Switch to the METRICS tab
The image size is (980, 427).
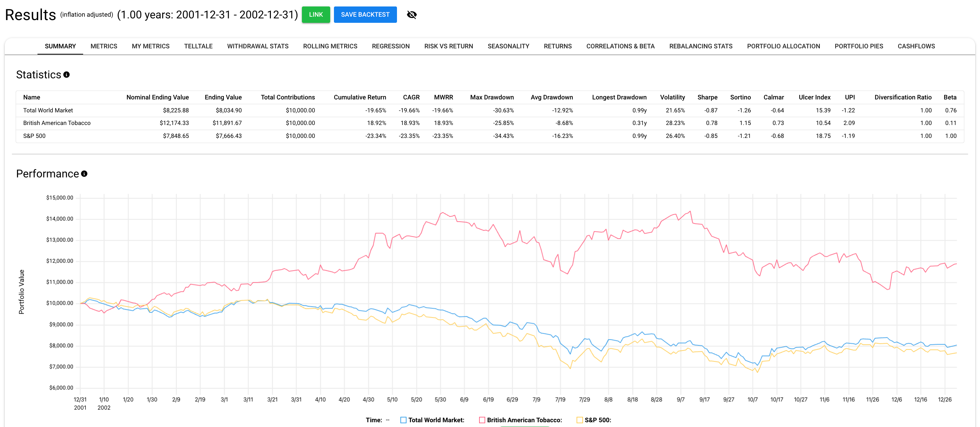[104, 46]
